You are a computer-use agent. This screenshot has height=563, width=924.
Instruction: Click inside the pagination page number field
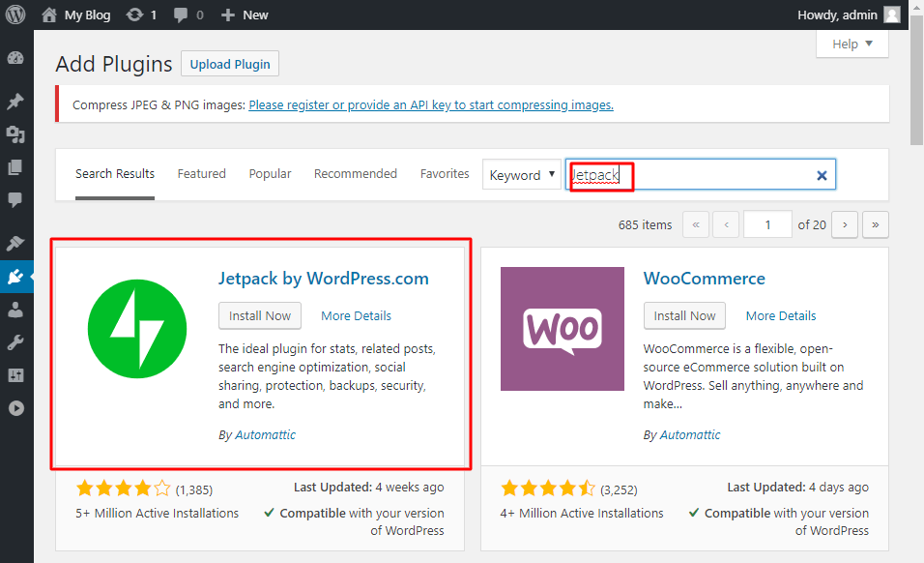[767, 223]
